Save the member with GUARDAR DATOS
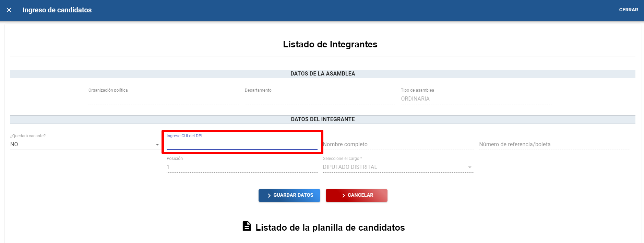Viewport: 644px width, 243px height. (x=289, y=195)
